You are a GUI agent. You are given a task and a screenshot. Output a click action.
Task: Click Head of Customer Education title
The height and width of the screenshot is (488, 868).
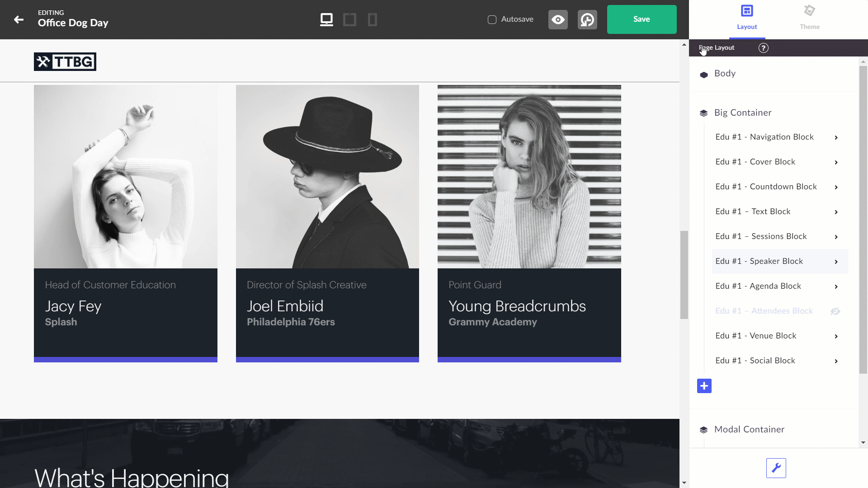click(x=110, y=285)
